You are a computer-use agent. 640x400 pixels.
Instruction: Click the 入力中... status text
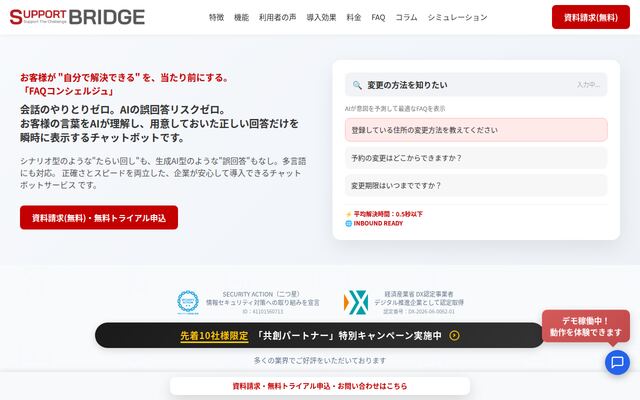coord(588,85)
